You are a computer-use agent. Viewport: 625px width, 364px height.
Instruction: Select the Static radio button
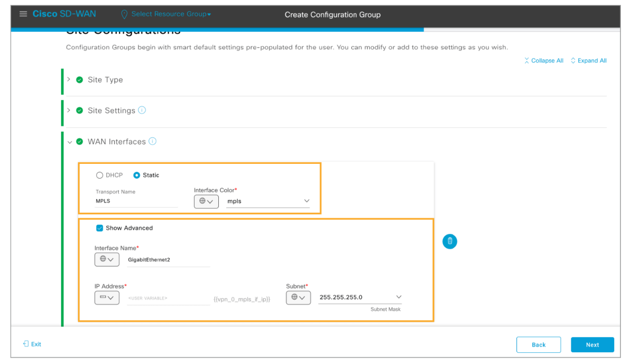[x=137, y=175]
